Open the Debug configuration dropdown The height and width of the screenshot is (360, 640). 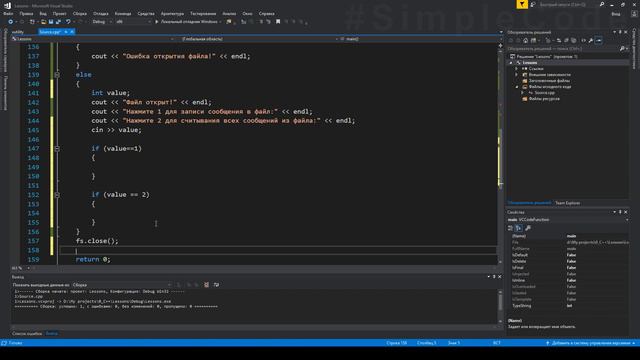(x=101, y=22)
